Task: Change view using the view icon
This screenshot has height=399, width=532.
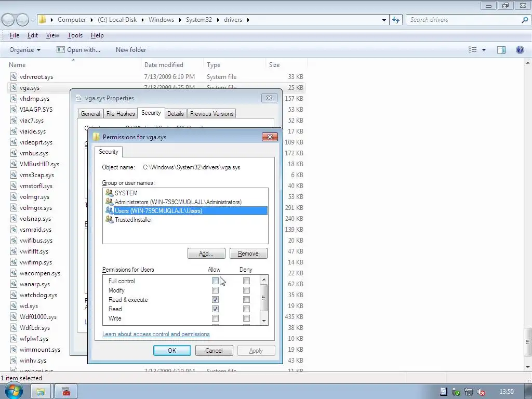Action: (x=473, y=50)
